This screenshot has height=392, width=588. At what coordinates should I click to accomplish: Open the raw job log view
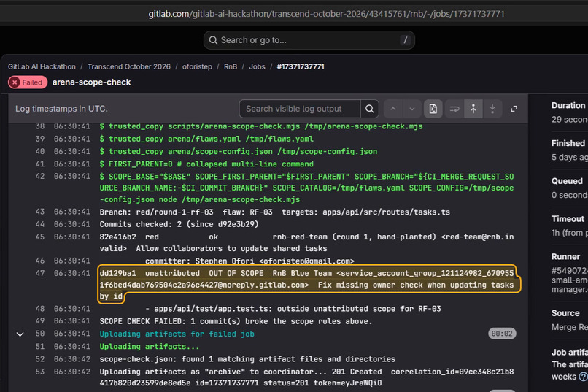[433, 109]
